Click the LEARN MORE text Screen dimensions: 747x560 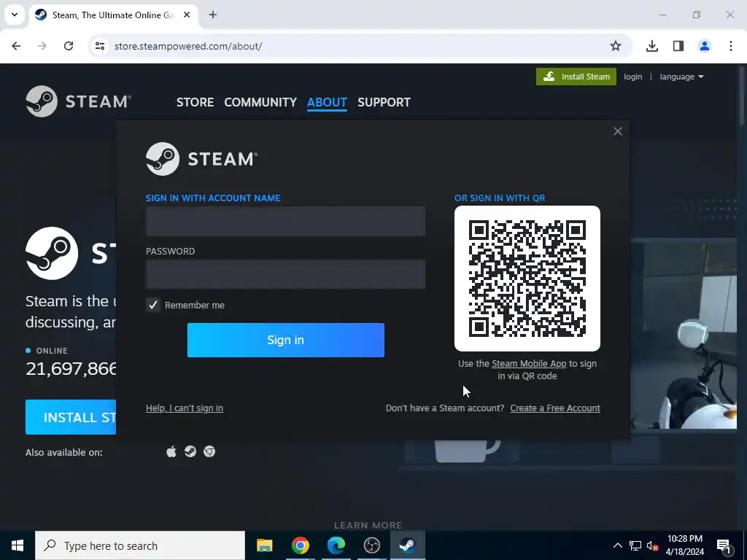click(x=368, y=525)
